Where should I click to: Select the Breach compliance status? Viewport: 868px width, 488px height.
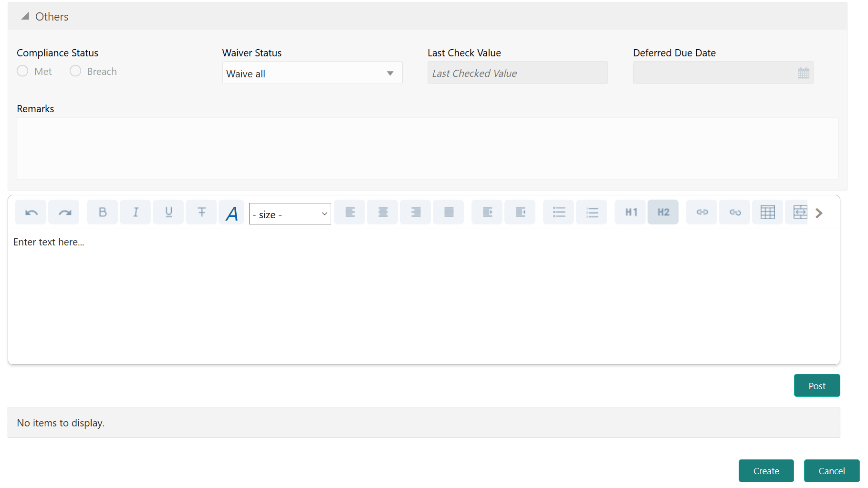pos(75,71)
